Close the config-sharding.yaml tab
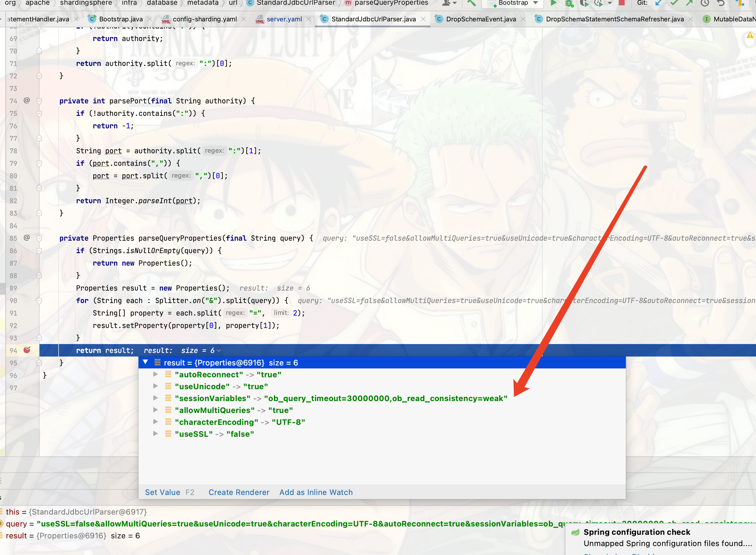Image resolution: width=756 pixels, height=555 pixels. coord(244,19)
